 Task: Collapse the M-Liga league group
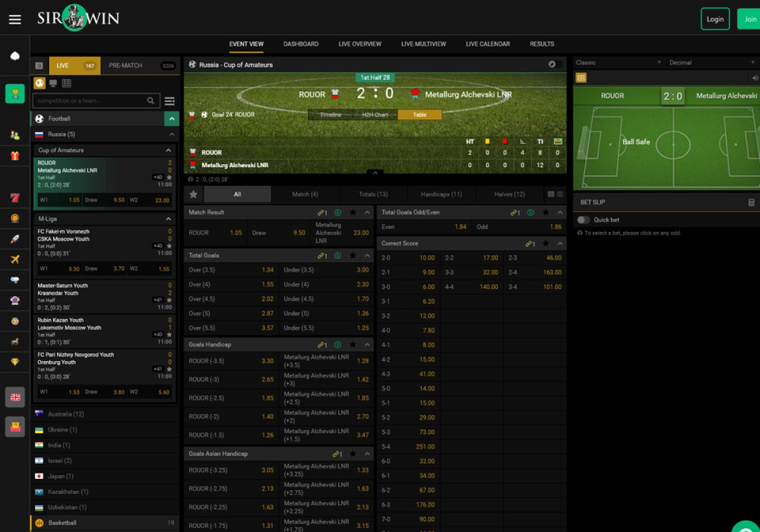pos(168,219)
